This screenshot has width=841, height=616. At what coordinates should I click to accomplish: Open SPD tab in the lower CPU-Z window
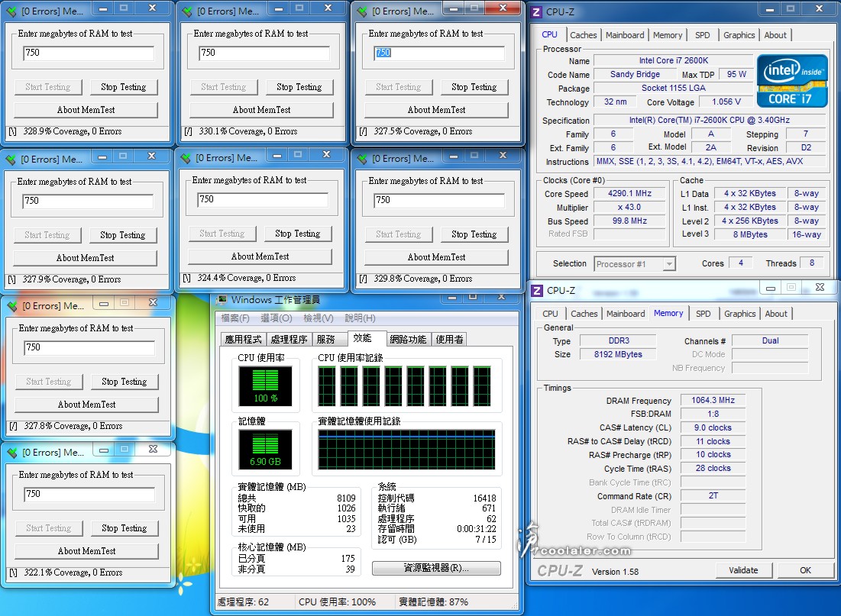pos(704,314)
